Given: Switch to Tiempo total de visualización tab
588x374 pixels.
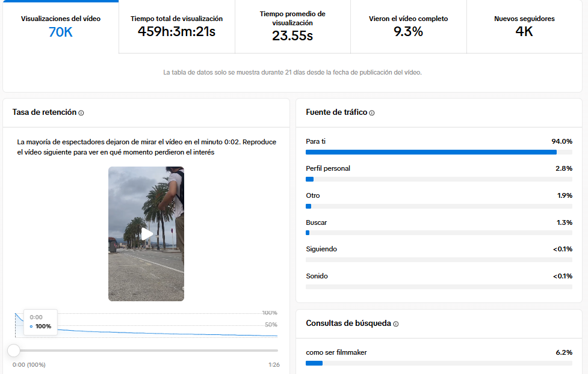Looking at the screenshot, I should tap(176, 26).
